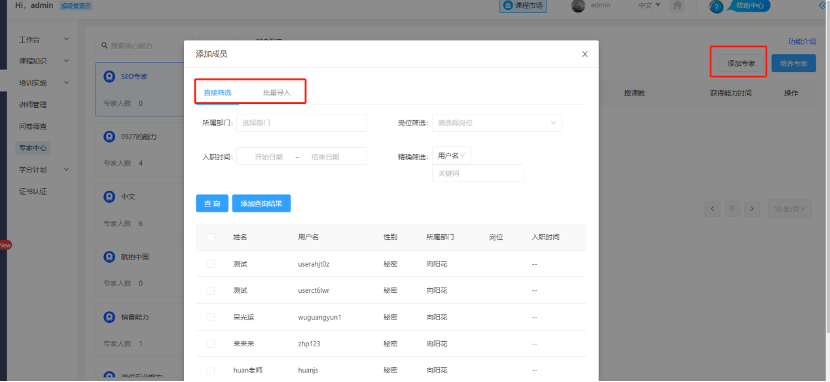Click the 超级管理员 role tag beside Hi, admin
The height and width of the screenshot is (382, 830).
[x=76, y=6]
